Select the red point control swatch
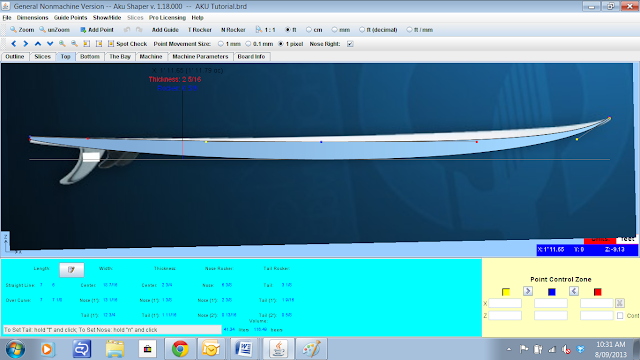This screenshot has height=360, width=640. click(x=597, y=292)
